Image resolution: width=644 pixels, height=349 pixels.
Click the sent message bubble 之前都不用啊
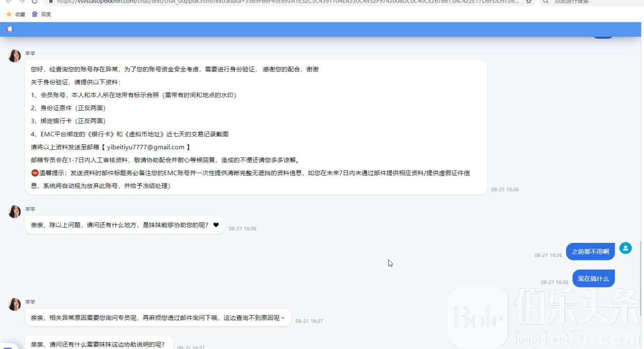[590, 251]
